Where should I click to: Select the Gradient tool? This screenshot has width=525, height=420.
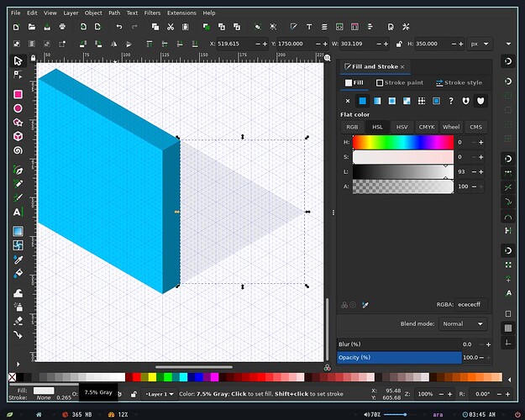(18, 232)
